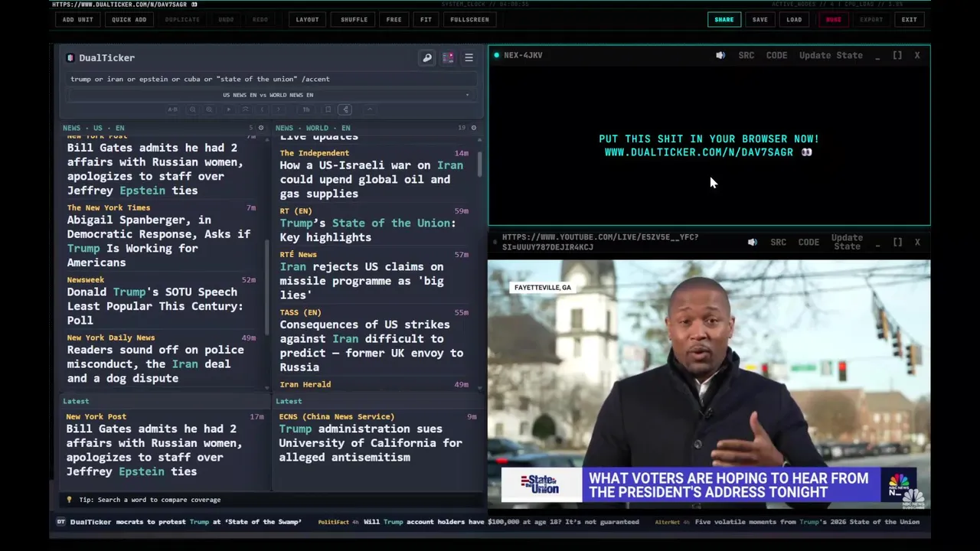
Task: Open RT 'State of the Union: Key highlights'
Action: pos(367,230)
